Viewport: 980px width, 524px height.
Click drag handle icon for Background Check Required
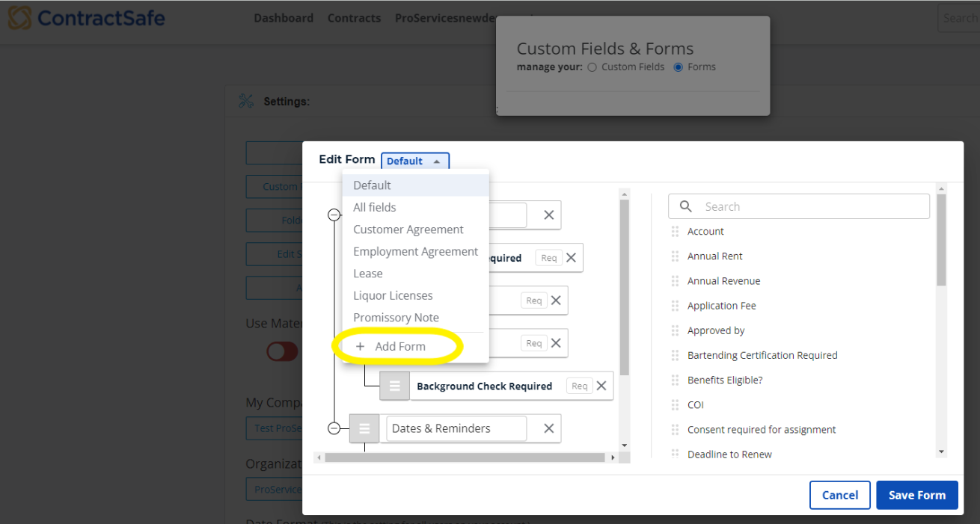coord(394,386)
